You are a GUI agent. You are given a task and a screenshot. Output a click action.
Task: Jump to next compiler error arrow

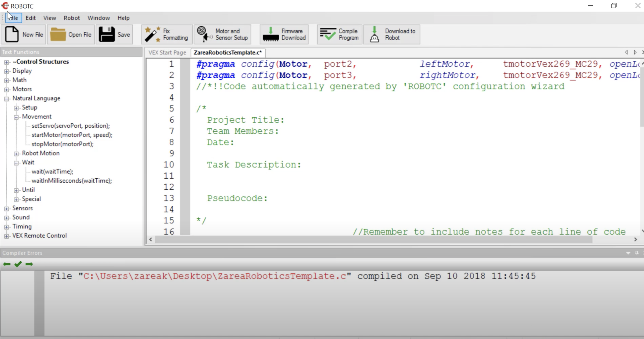(30, 264)
